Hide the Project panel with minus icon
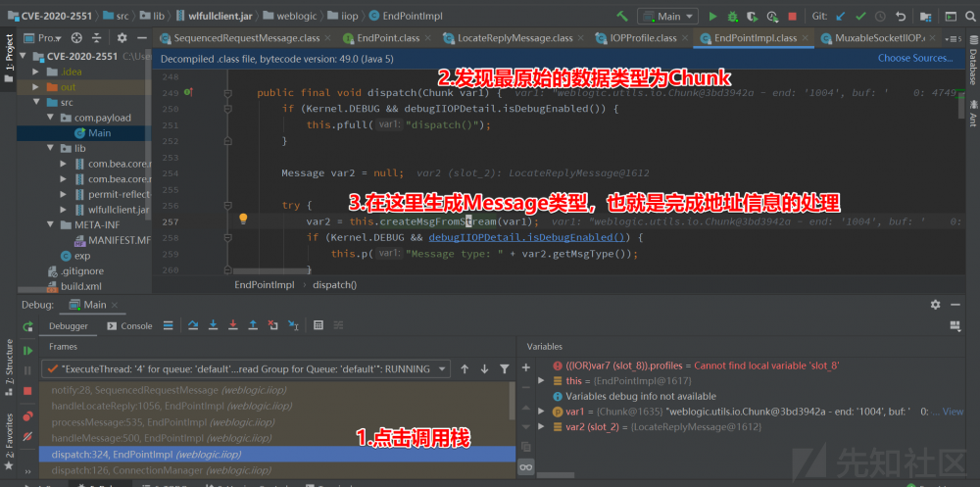Screen dimensions: 980x487 pos(142,38)
